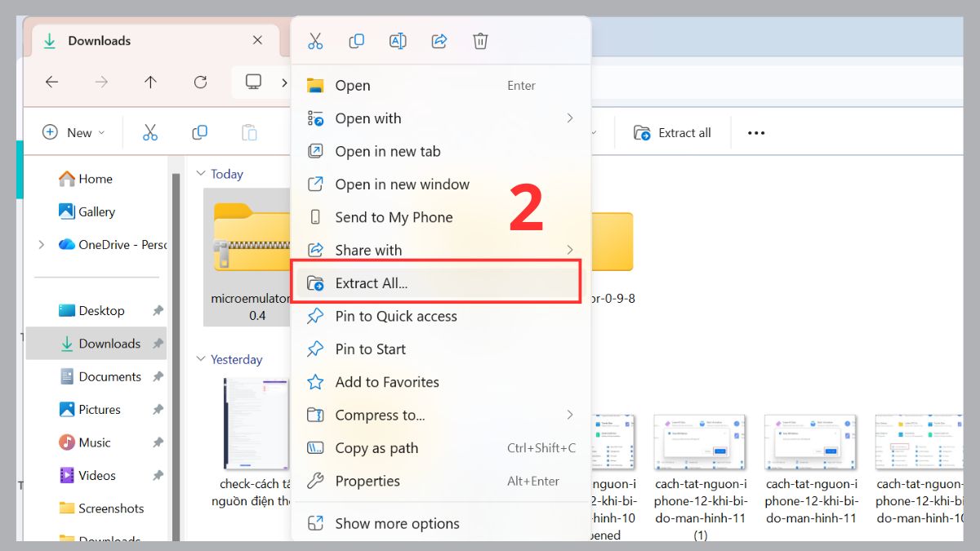This screenshot has width=980, height=551.
Task: Select the Rename icon in the context menu
Action: coord(398,41)
